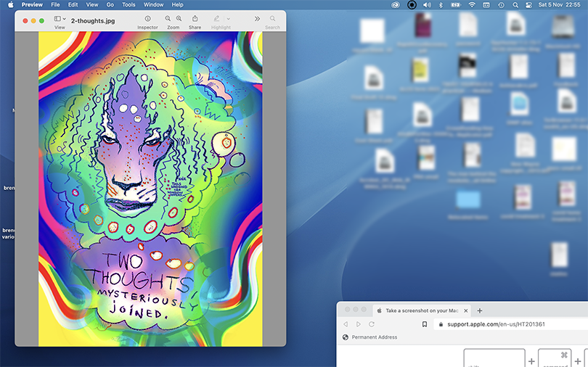Click the Zoom out magnifier icon

[168, 18]
